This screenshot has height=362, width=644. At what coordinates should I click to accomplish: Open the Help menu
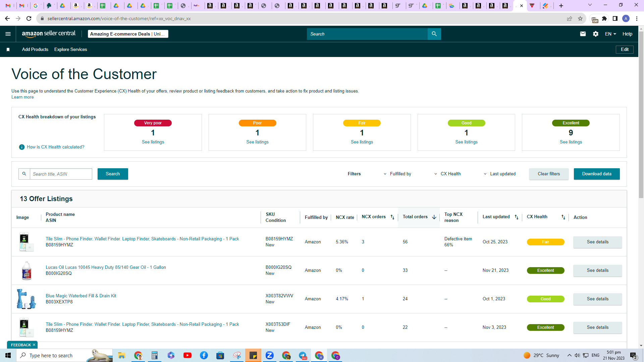pos(627,34)
